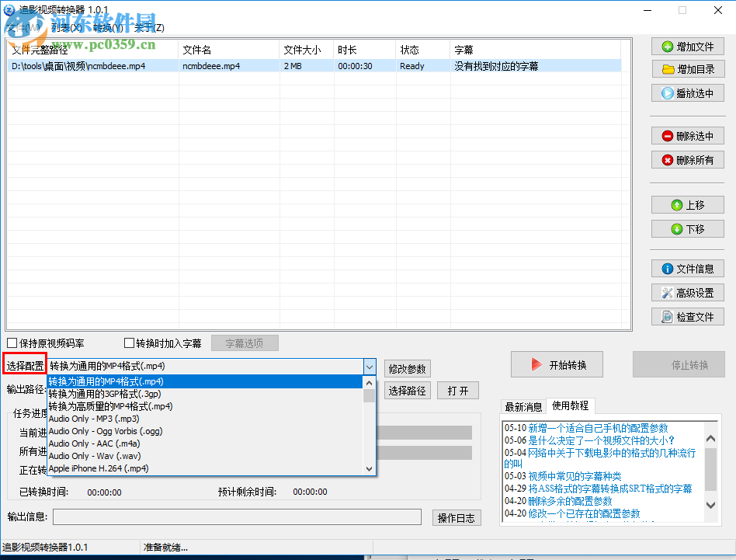Image resolution: width=736 pixels, height=560 pixels.
Task: Click the 选择路径 button
Action: click(x=407, y=391)
